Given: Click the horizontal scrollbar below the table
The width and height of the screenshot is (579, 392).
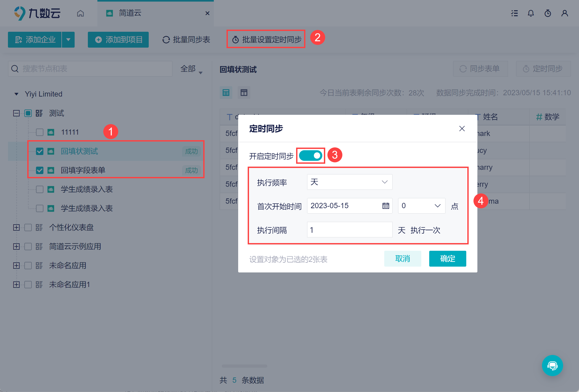Looking at the screenshot, I should [244, 366].
